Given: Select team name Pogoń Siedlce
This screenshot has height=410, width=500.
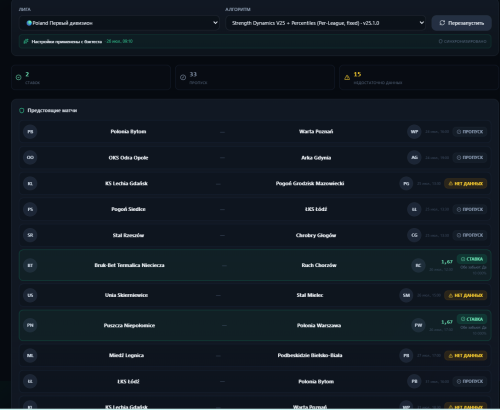Looking at the screenshot, I should click(128, 209).
